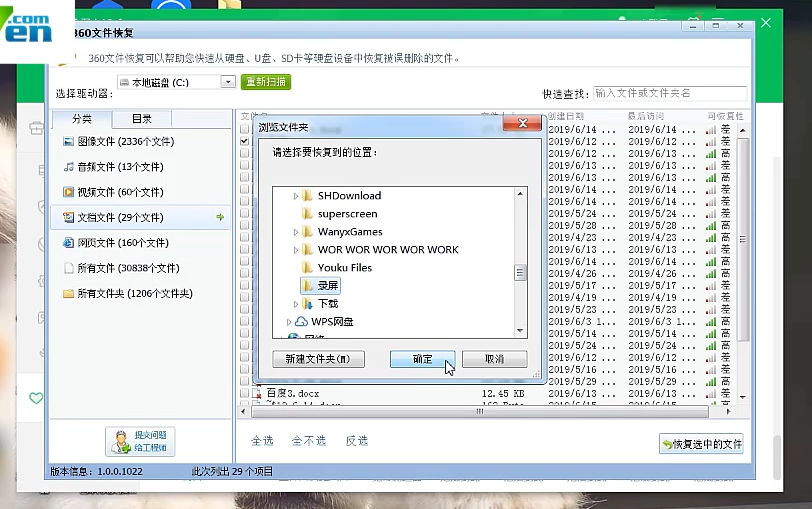Screen dimensions: 812x509
Task: Switch to the 目录 tab
Action: [141, 119]
